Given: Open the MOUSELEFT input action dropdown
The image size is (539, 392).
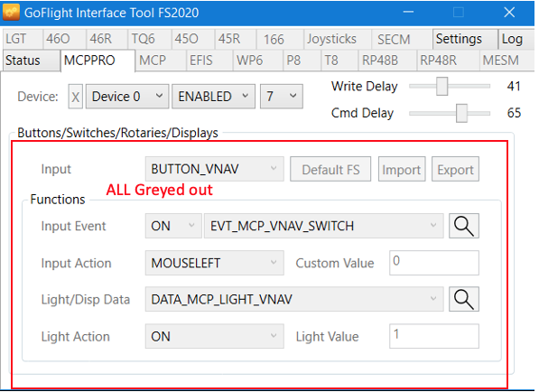Looking at the screenshot, I should [215, 263].
